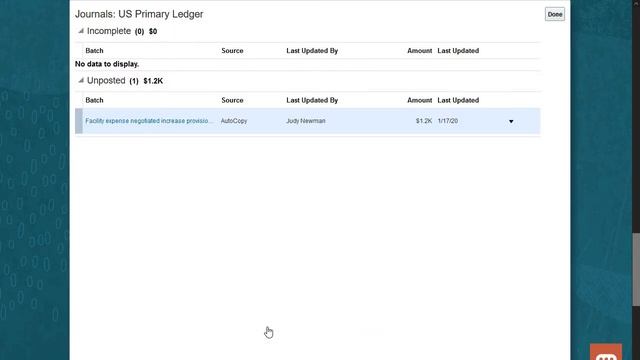Click the $1.2K amount cell
640x360 pixels.
point(424,121)
